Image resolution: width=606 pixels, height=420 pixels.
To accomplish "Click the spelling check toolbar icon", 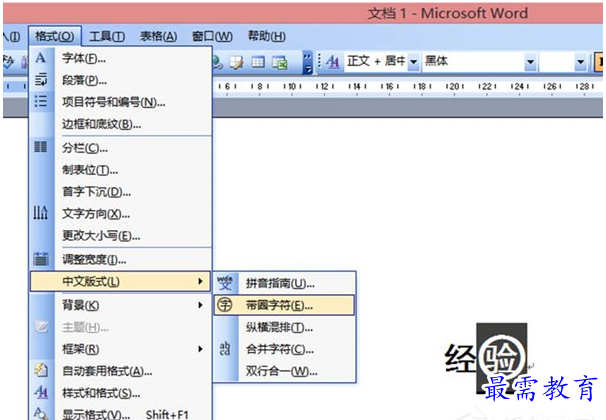I will click(x=9, y=61).
